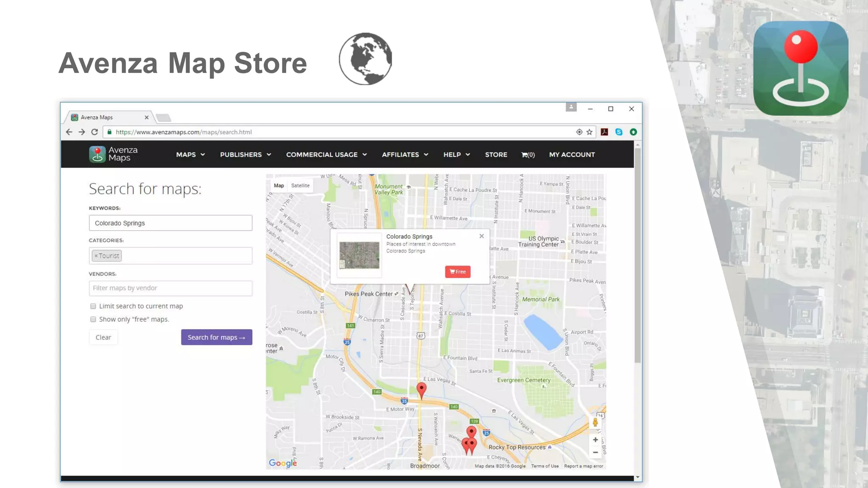Expand the COMMERCIAL USAGE menu
Image resolution: width=868 pixels, height=488 pixels.
click(x=326, y=155)
